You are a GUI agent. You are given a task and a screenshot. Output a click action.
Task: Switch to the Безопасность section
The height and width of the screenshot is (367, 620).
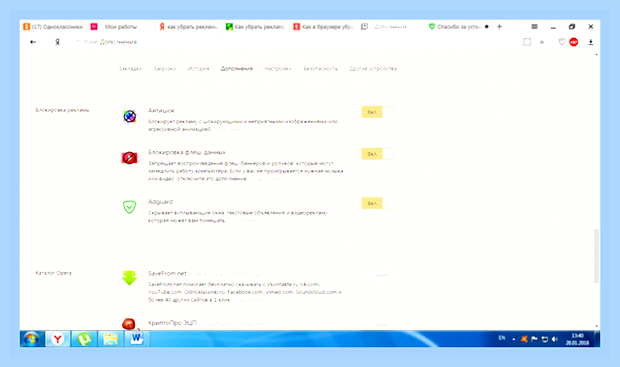click(x=321, y=69)
